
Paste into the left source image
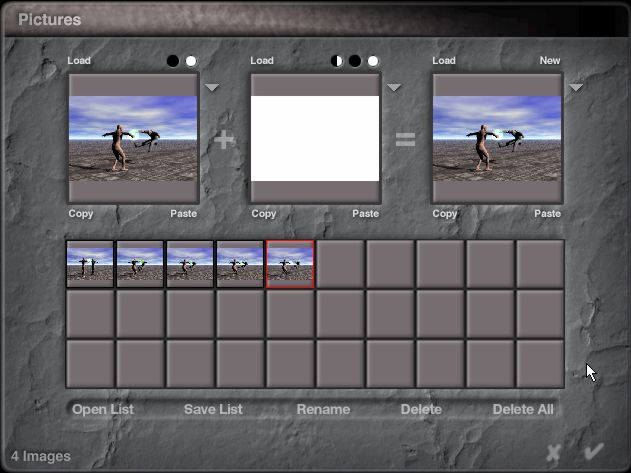pos(184,214)
